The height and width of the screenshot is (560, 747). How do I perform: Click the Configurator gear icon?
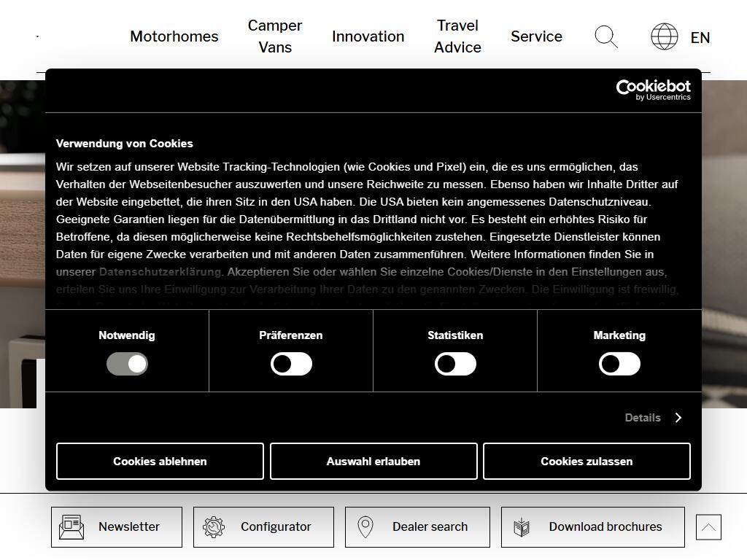point(214,526)
